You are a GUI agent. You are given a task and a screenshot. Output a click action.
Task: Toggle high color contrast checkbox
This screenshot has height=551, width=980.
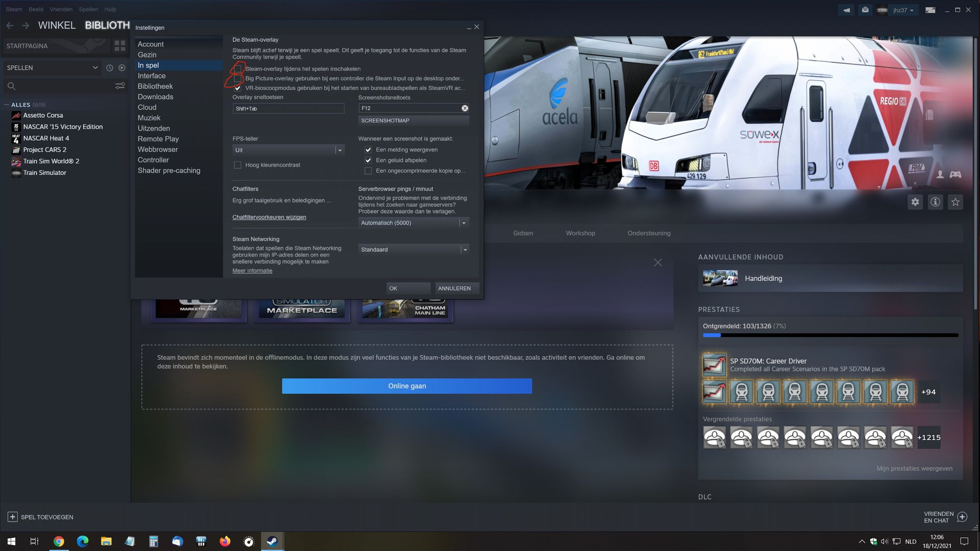[237, 165]
